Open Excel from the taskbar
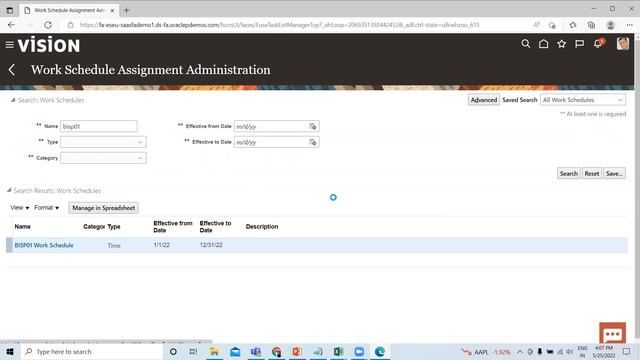This screenshot has height=360, width=640. point(338,351)
